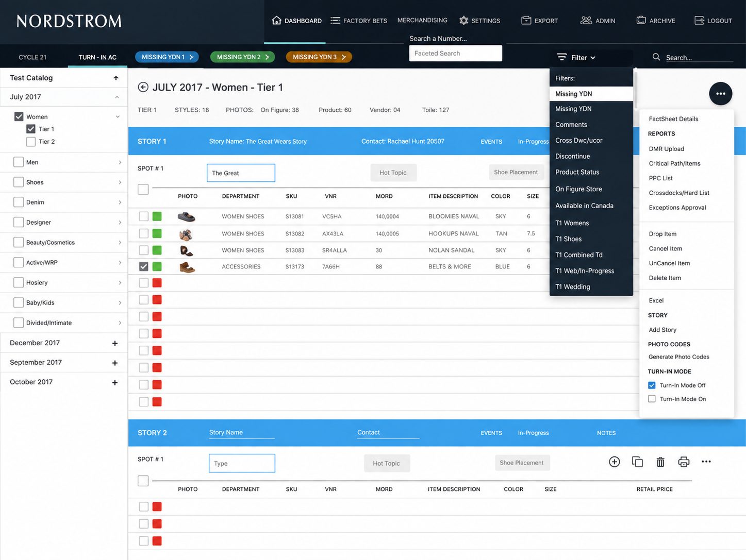
Task: Check the Story 1 select-all checkbox
Action: 143,189
